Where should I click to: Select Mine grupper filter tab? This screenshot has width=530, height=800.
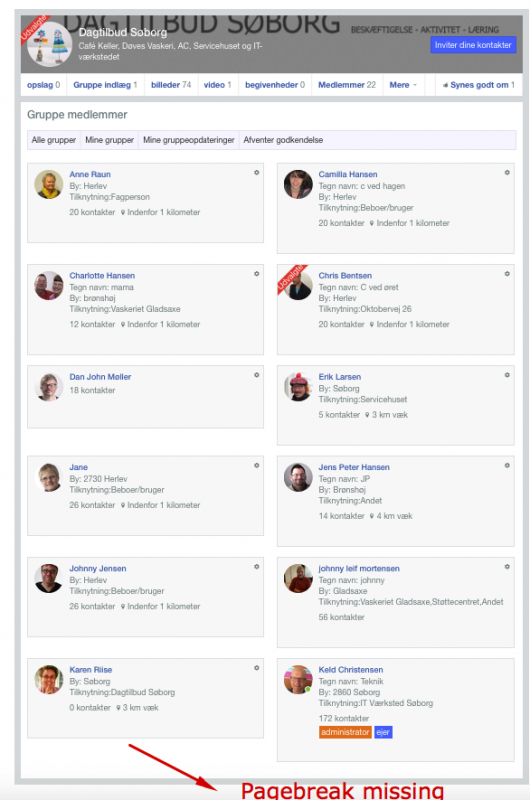pyautogui.click(x=109, y=140)
